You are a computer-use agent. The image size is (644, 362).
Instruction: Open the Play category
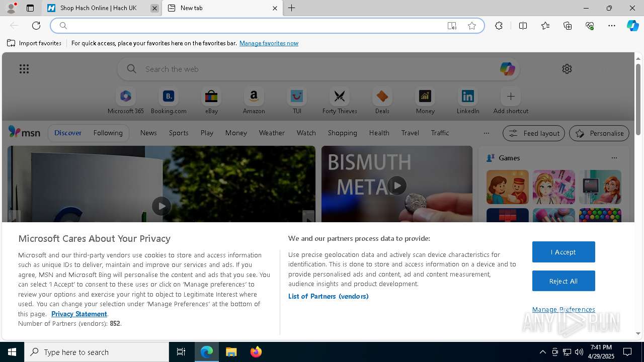click(207, 133)
